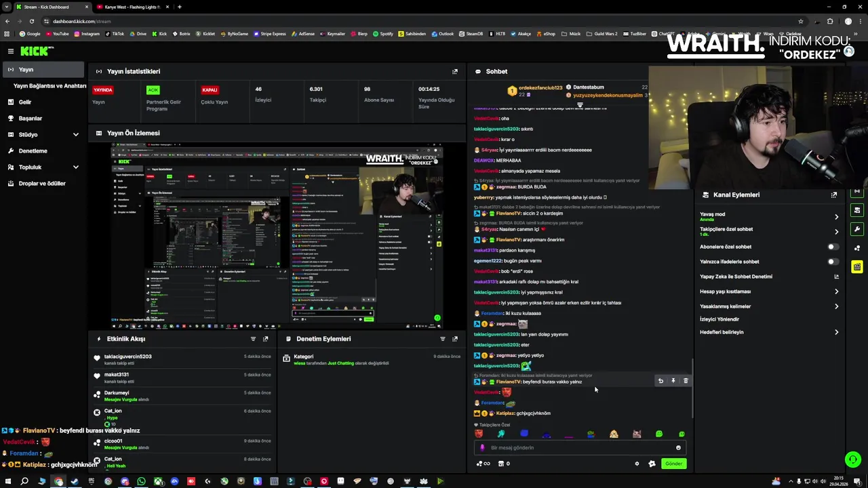Screen dimensions: 868x488
Task: Insert the cat emote from the emote row
Action: (x=637, y=434)
